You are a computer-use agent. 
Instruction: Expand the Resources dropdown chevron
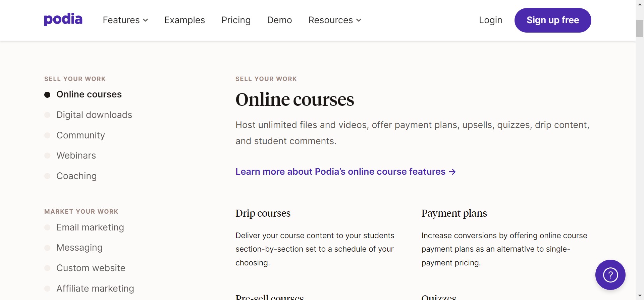[x=359, y=20]
